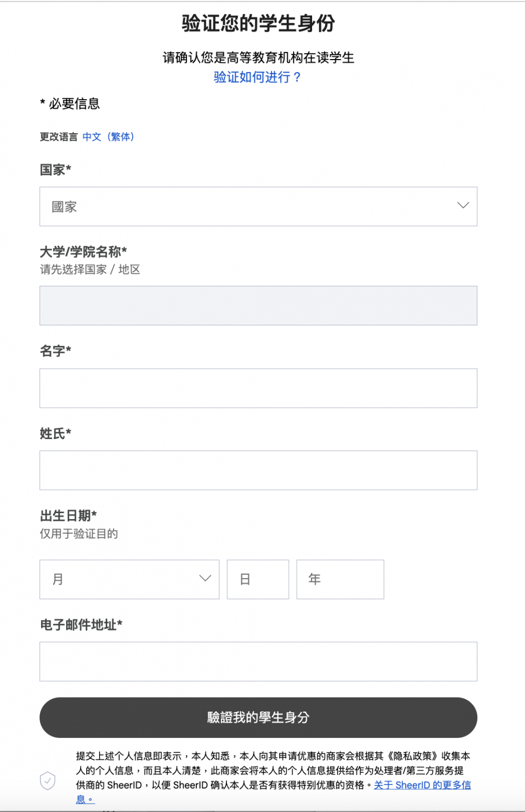This screenshot has width=525, height=812.
Task: Switch language to 中文（繁体）
Action: pos(108,137)
